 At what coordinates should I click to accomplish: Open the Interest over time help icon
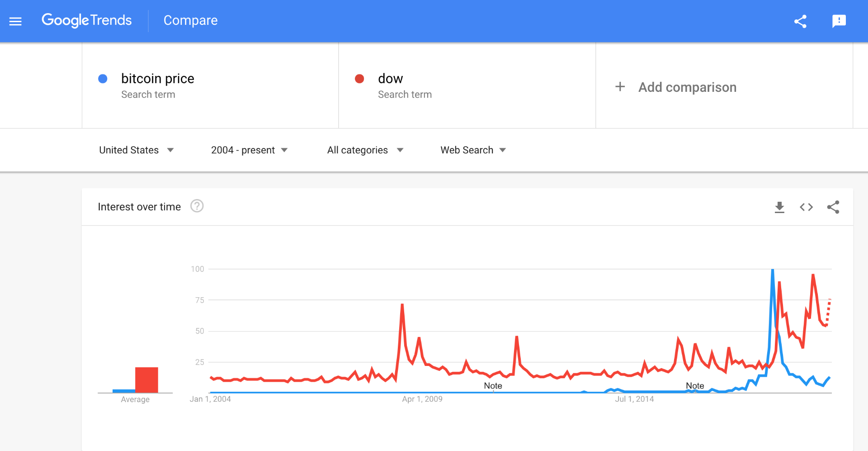[x=197, y=206]
